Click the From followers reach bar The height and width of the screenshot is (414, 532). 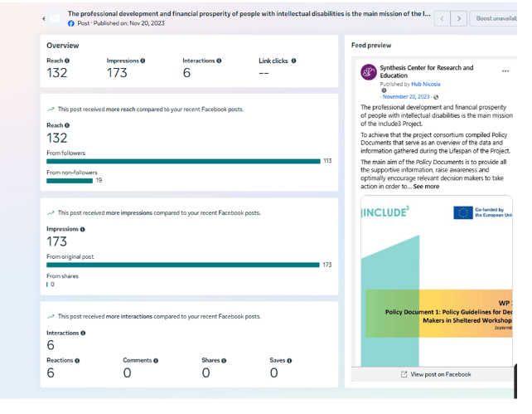184,161
